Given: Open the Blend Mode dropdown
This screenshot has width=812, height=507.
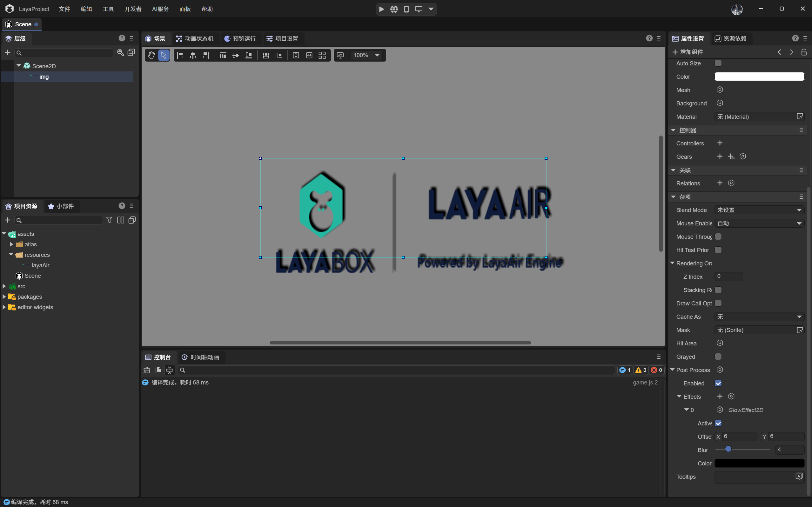Looking at the screenshot, I should [x=759, y=210].
